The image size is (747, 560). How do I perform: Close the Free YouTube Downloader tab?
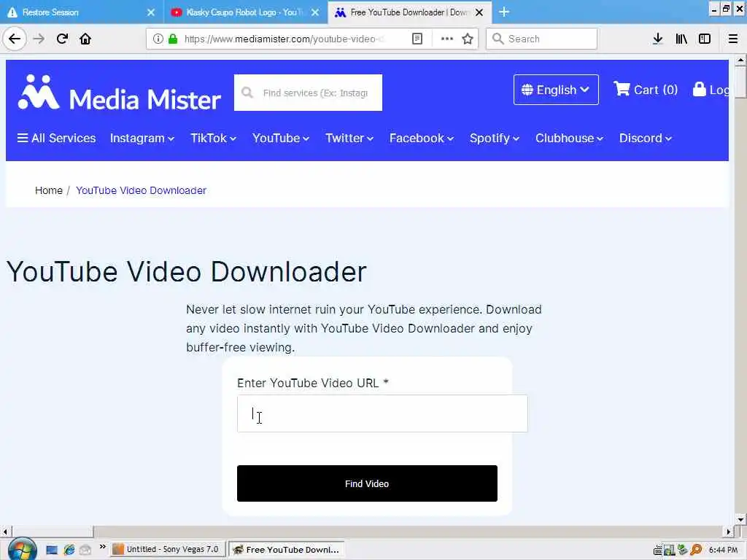(x=479, y=12)
